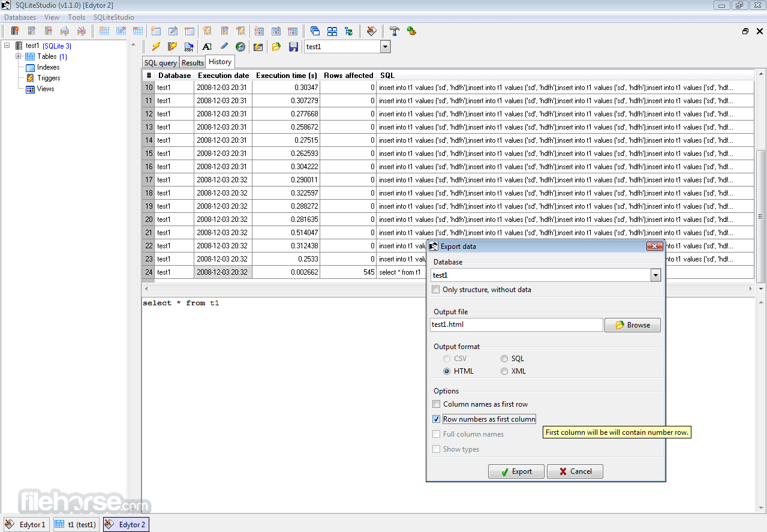Expand the Tables tree node

tap(18, 56)
